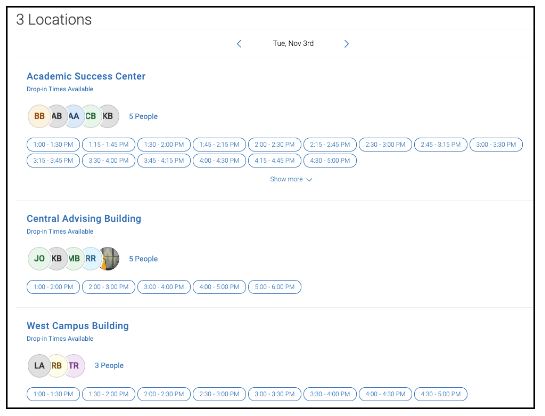The image size is (545, 416).
Task: Click the JO avatar in Central Advising
Action: tap(39, 258)
